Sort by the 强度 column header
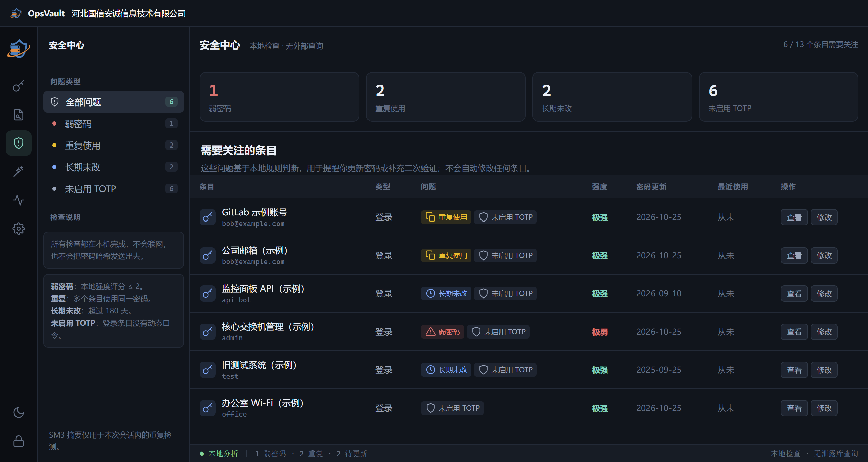The width and height of the screenshot is (868, 462). pos(600,187)
